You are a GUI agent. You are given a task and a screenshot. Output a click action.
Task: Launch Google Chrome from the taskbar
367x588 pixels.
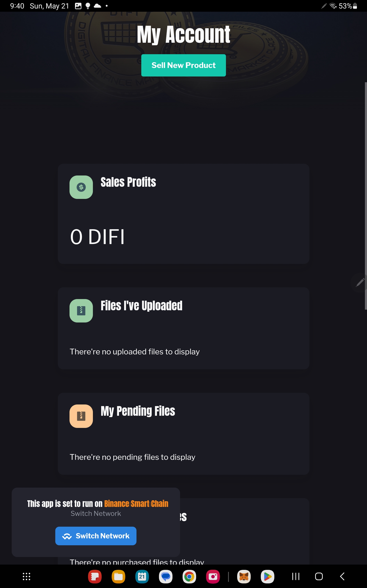click(189, 577)
